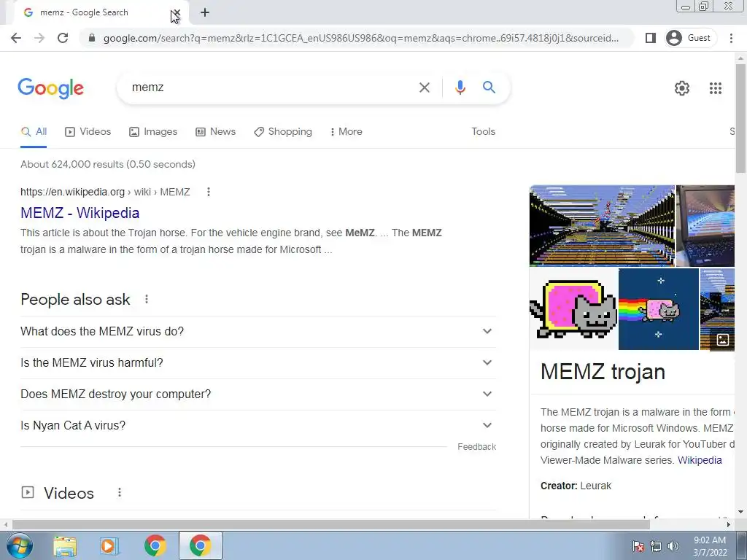Click the volume speaker tray icon
Image resolution: width=747 pixels, height=560 pixels.
pos(673,546)
